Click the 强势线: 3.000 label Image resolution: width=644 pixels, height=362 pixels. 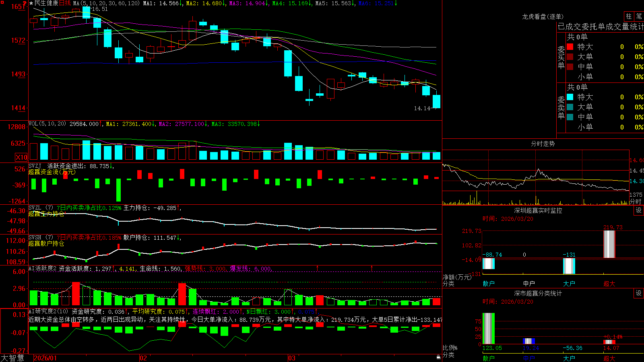(206, 268)
